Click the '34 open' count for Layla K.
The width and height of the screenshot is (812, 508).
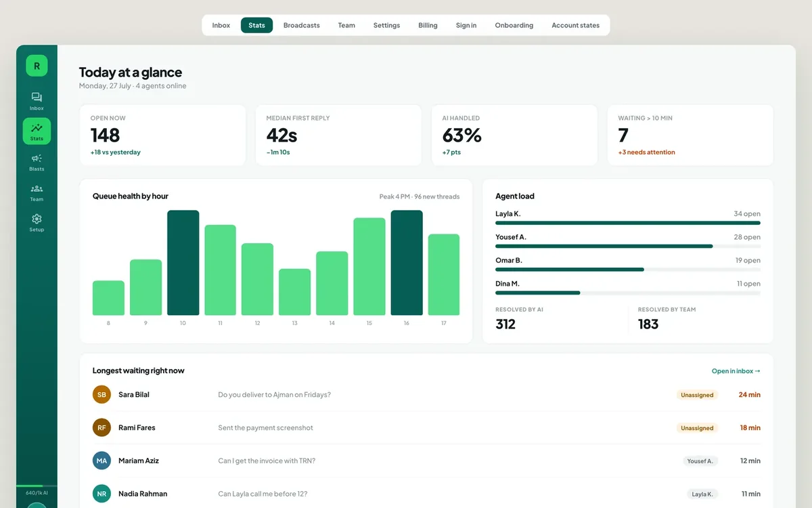747,214
